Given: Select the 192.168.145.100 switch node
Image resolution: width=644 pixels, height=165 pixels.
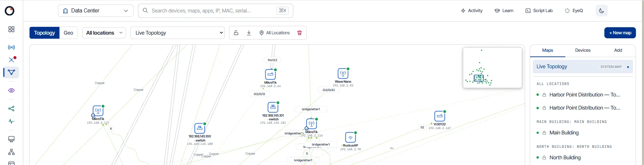Looking at the screenshot, I should (x=200, y=128).
